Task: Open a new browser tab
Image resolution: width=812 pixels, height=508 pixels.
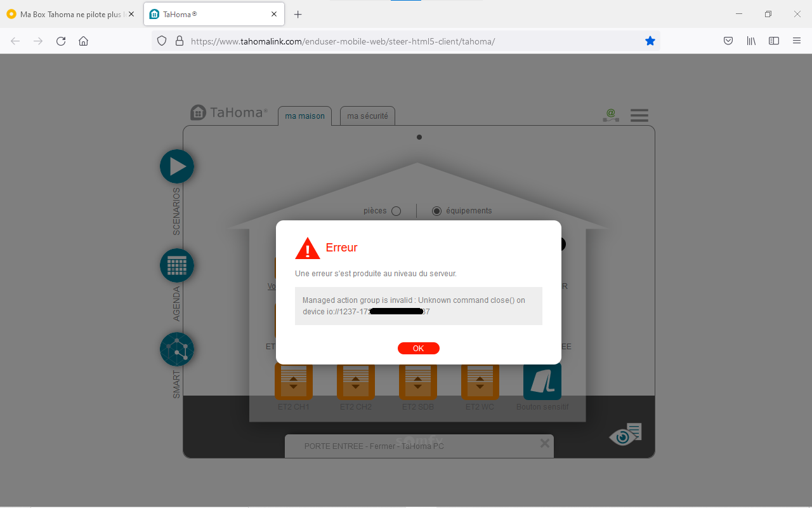Action: pos(298,15)
